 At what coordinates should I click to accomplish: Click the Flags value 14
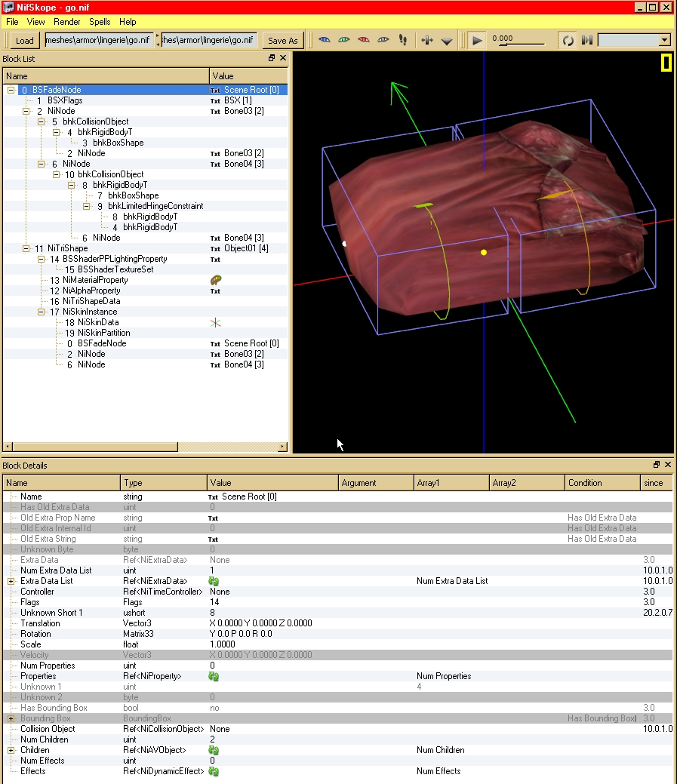[214, 602]
